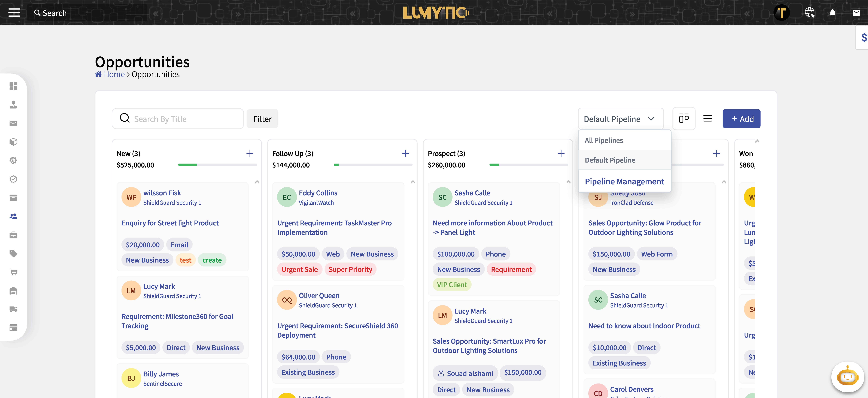Screen dimensions: 868x398
Task: Open the hamburger menu in top bar
Action: pos(14,13)
